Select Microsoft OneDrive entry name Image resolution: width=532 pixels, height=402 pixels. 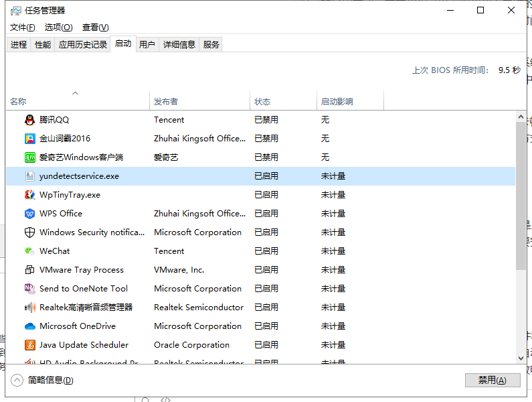(78, 326)
